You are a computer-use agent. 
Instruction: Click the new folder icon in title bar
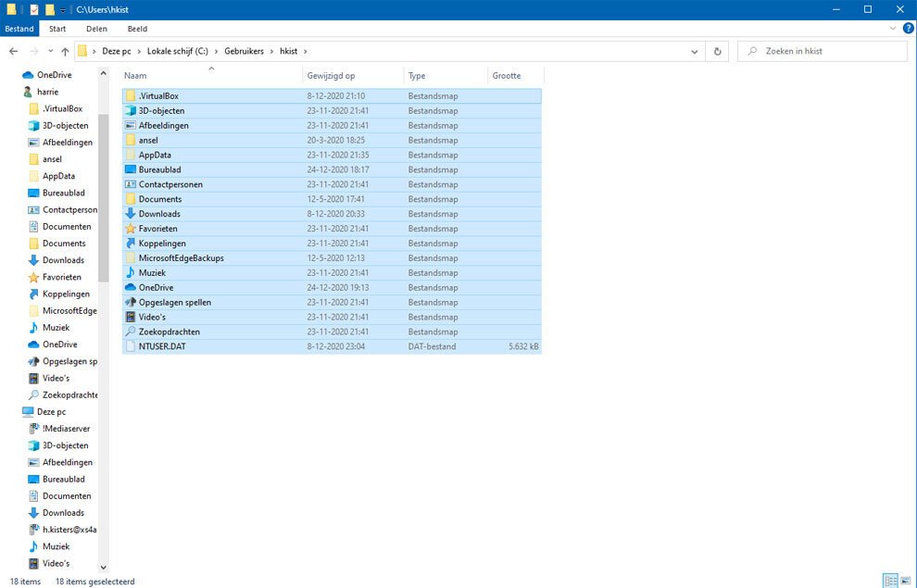50,9
